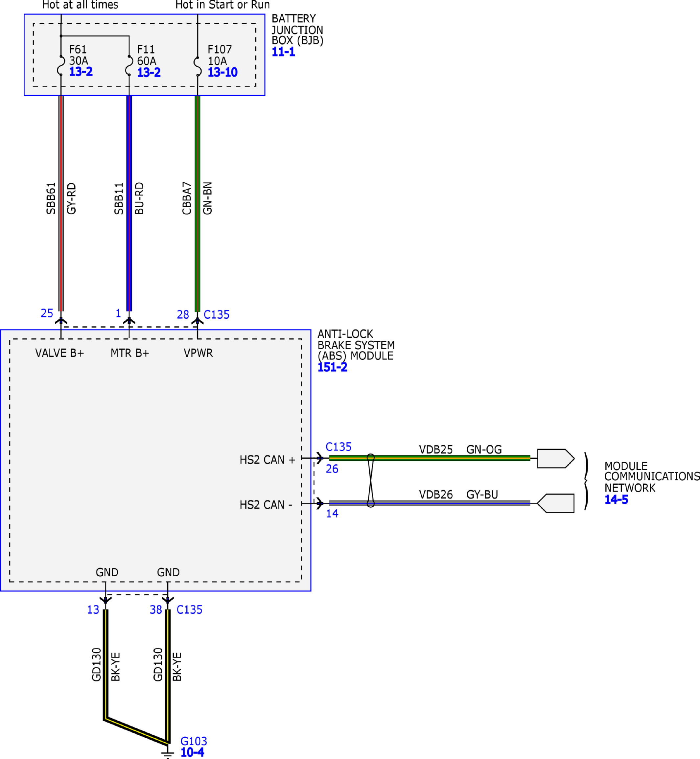Select ground pin number 38
The width and height of the screenshot is (700, 759).
click(x=156, y=610)
